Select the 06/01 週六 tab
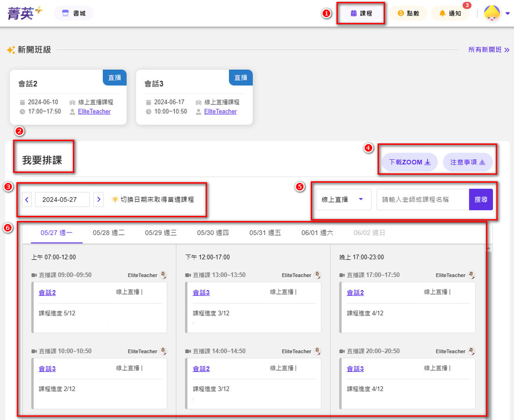The width and height of the screenshot is (514, 420). point(317,233)
